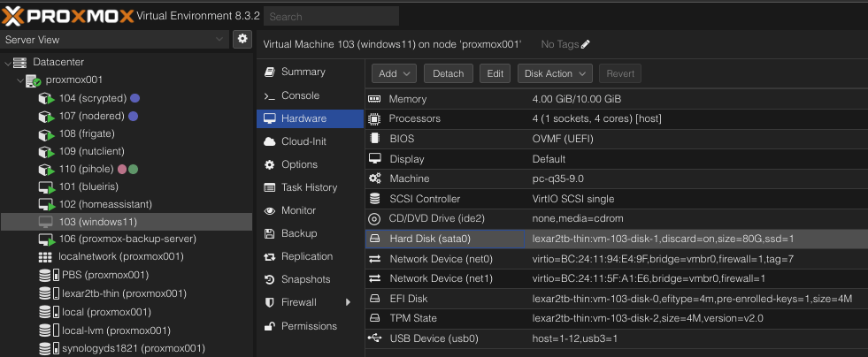Click the Detach button
Screen dimensions: 868x357
[449, 73]
